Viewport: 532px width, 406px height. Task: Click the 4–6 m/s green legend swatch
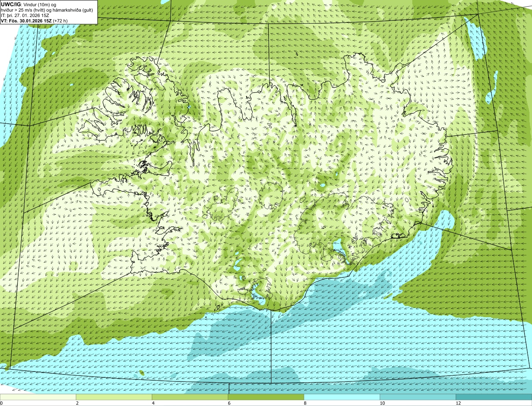190,397
